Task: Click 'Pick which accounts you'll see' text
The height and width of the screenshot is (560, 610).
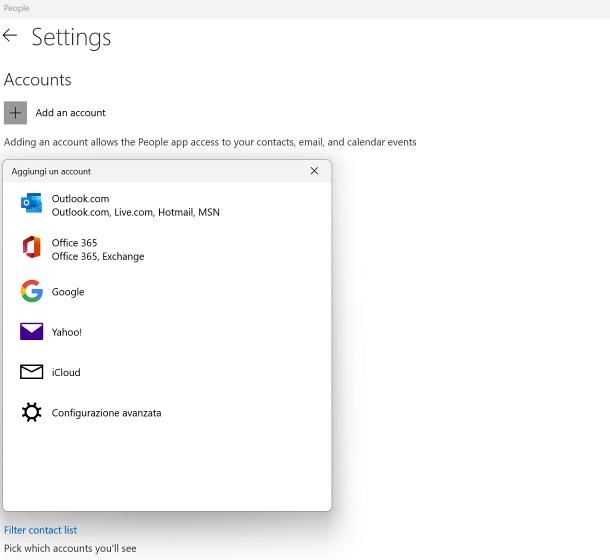Action: pyautogui.click(x=70, y=548)
